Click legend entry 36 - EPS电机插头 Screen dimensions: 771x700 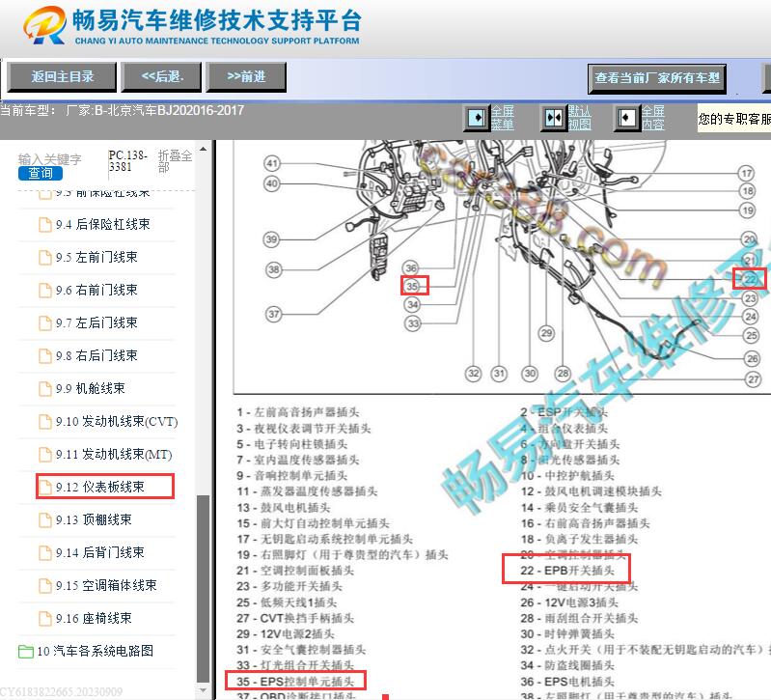567,682
